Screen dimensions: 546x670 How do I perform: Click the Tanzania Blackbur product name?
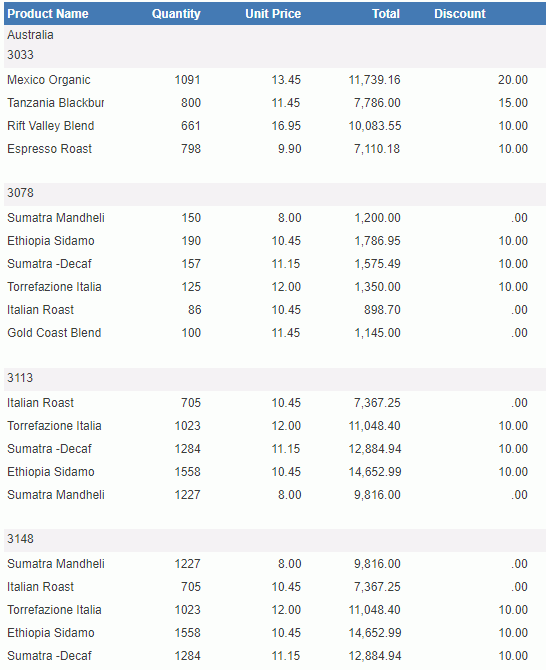pyautogui.click(x=56, y=103)
